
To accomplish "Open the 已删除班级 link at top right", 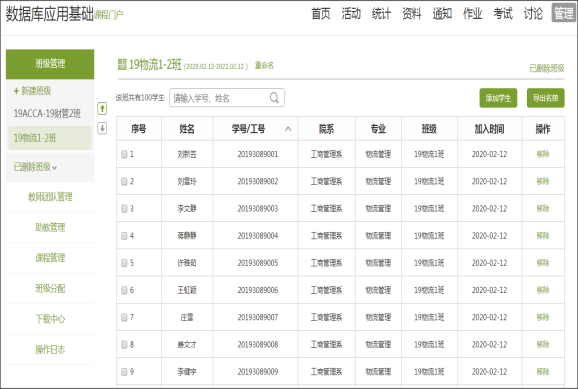I will (x=547, y=68).
